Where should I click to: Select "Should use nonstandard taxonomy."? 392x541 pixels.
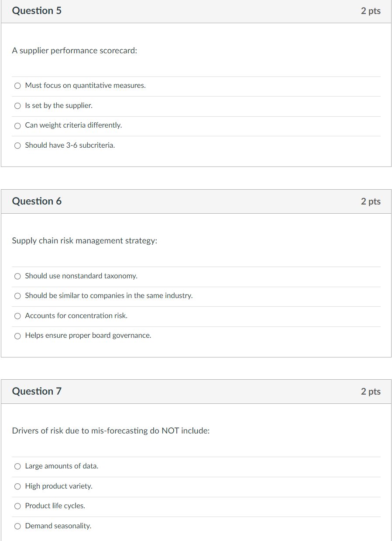pos(17,276)
